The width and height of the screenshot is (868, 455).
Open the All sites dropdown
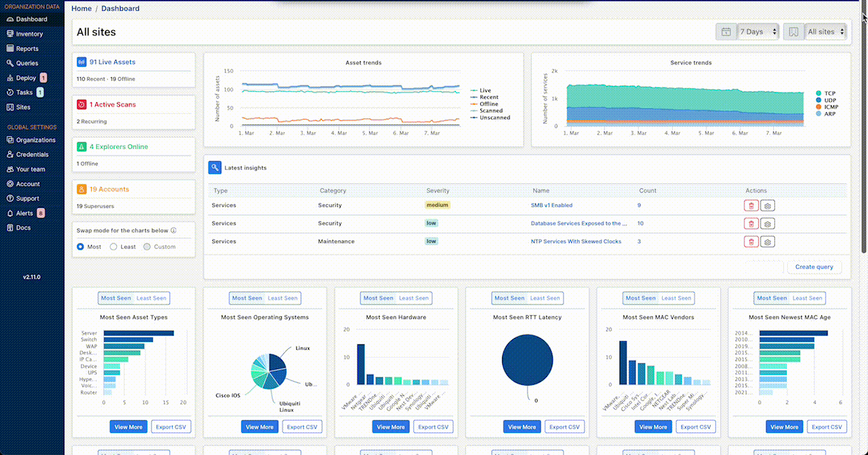825,32
